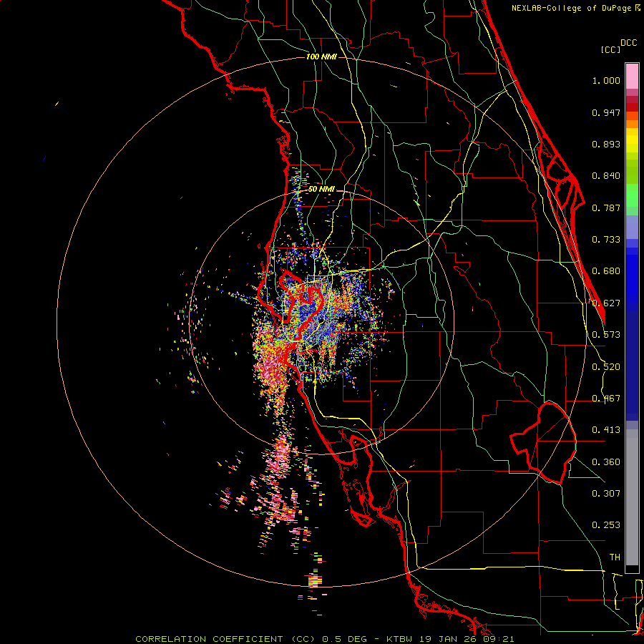Click the TH label on the color scale

[x=615, y=557]
